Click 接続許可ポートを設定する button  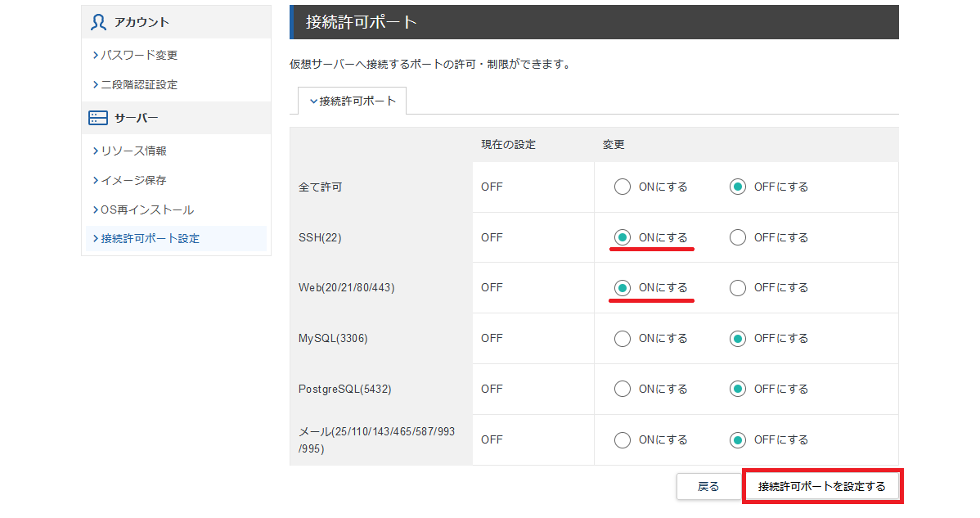tap(821, 486)
